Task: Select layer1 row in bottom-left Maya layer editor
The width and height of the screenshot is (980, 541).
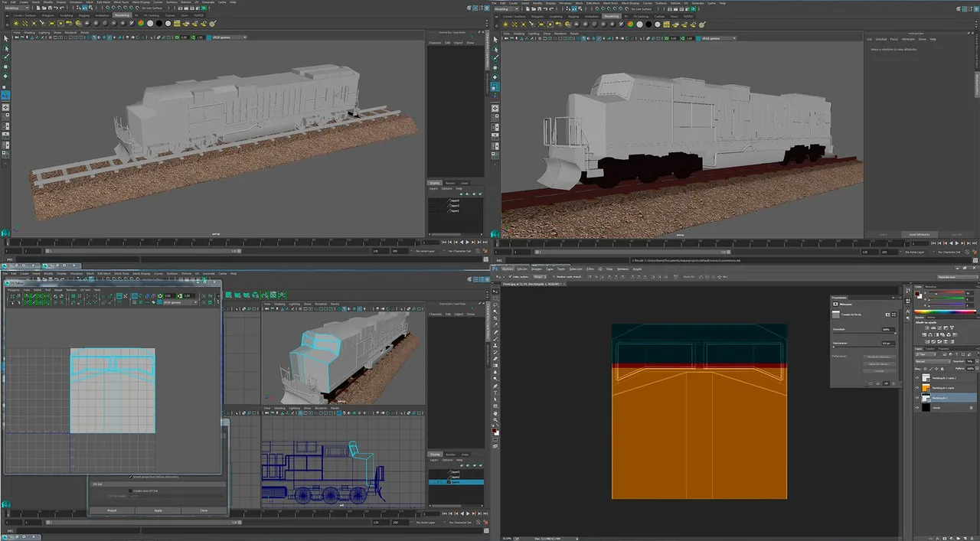Action: pyautogui.click(x=456, y=482)
